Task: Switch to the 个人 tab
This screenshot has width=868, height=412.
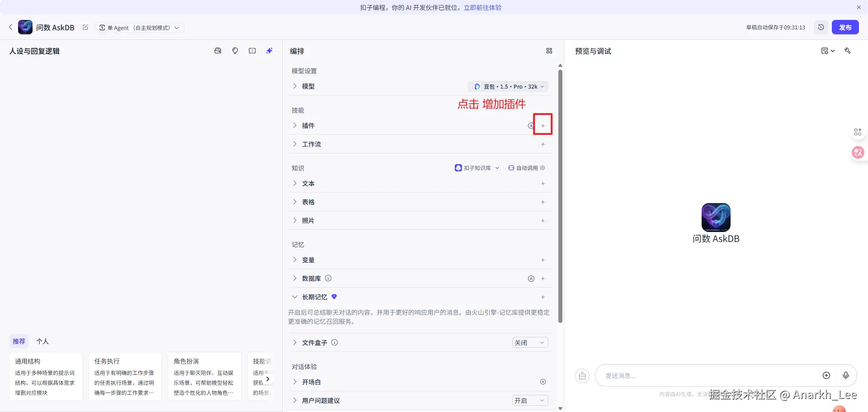Action: [x=42, y=341]
